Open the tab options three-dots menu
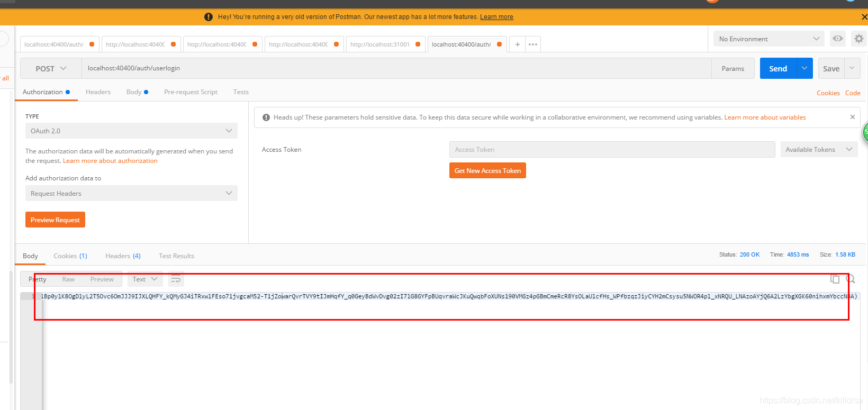868x410 pixels. [533, 44]
